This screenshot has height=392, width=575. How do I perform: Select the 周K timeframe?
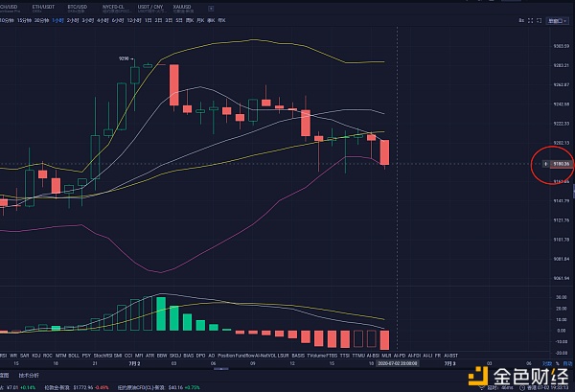click(190, 20)
